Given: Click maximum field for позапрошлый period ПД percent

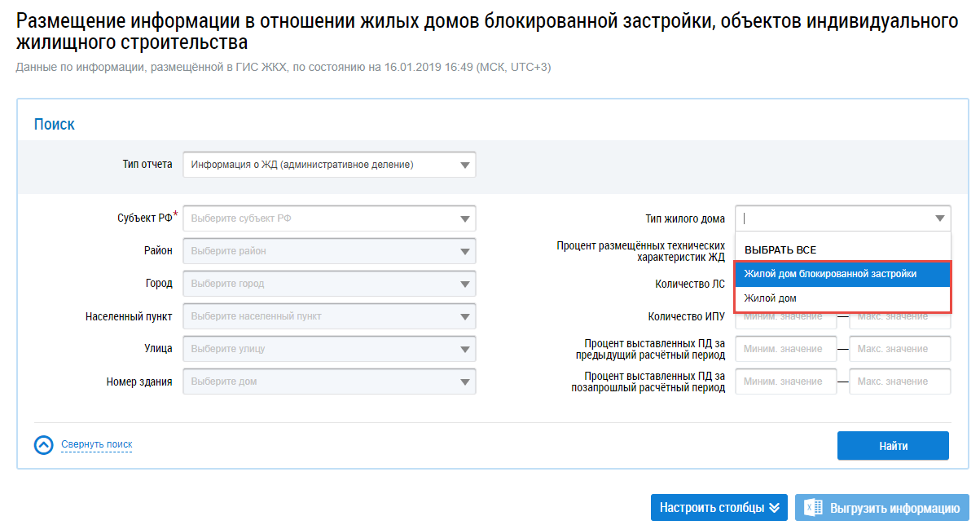Looking at the screenshot, I should point(899,382).
